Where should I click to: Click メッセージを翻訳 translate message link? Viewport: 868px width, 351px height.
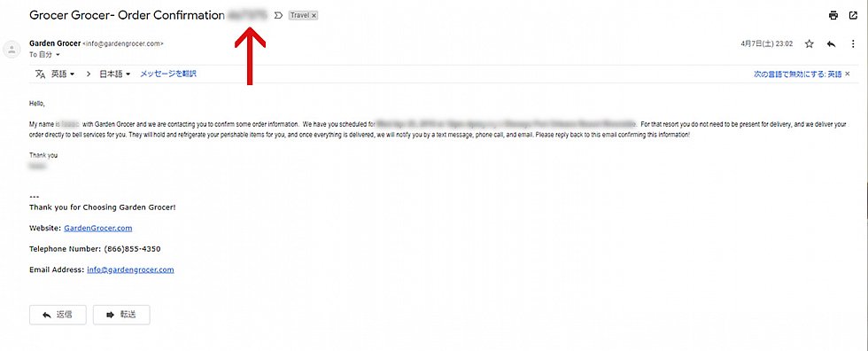click(168, 74)
